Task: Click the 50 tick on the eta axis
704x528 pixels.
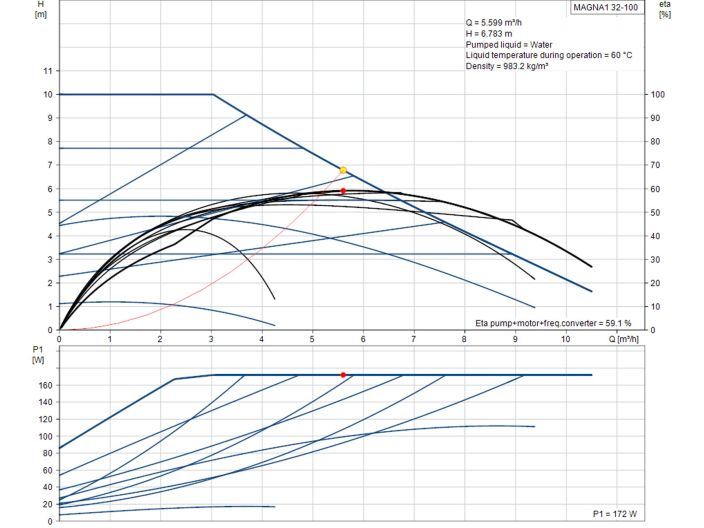Action: [x=655, y=212]
